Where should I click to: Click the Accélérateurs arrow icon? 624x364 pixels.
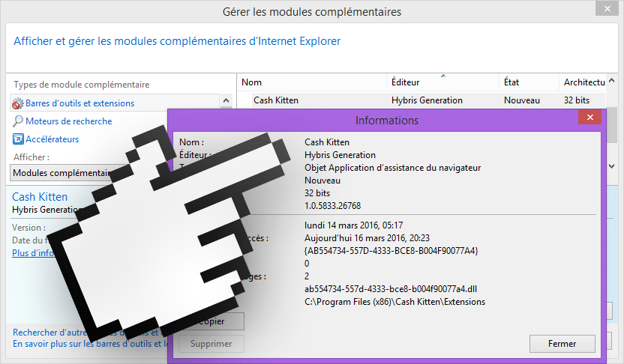pos(18,139)
